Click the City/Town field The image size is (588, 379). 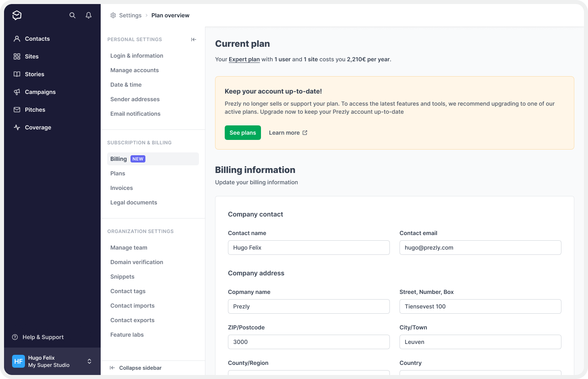click(x=480, y=342)
